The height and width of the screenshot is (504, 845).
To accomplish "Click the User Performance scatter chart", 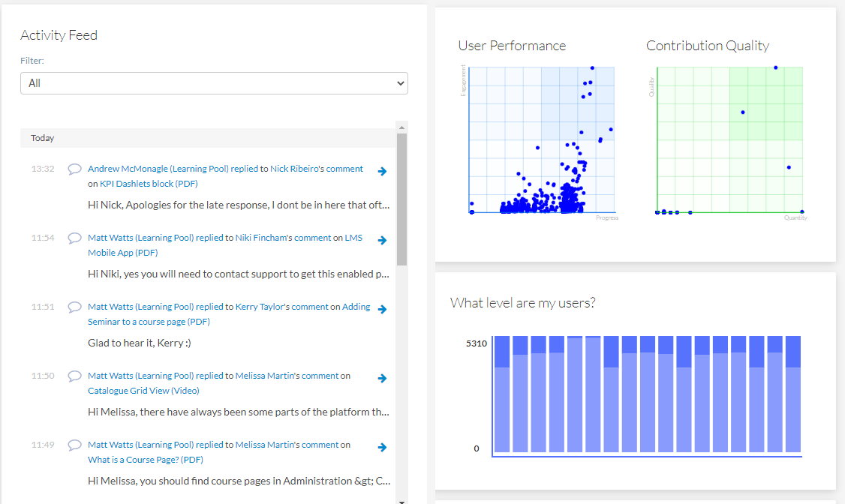I will (542, 140).
